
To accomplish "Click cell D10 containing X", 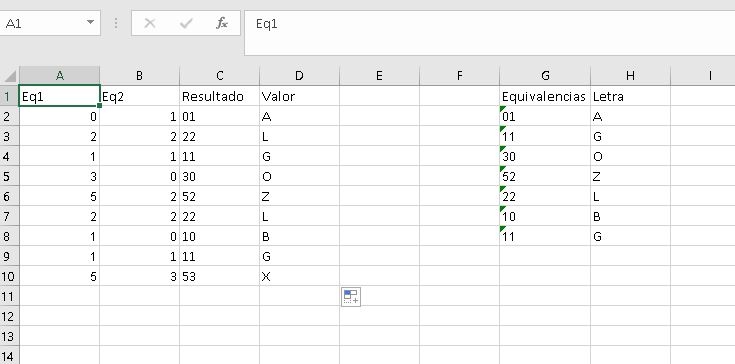I will 299,276.
